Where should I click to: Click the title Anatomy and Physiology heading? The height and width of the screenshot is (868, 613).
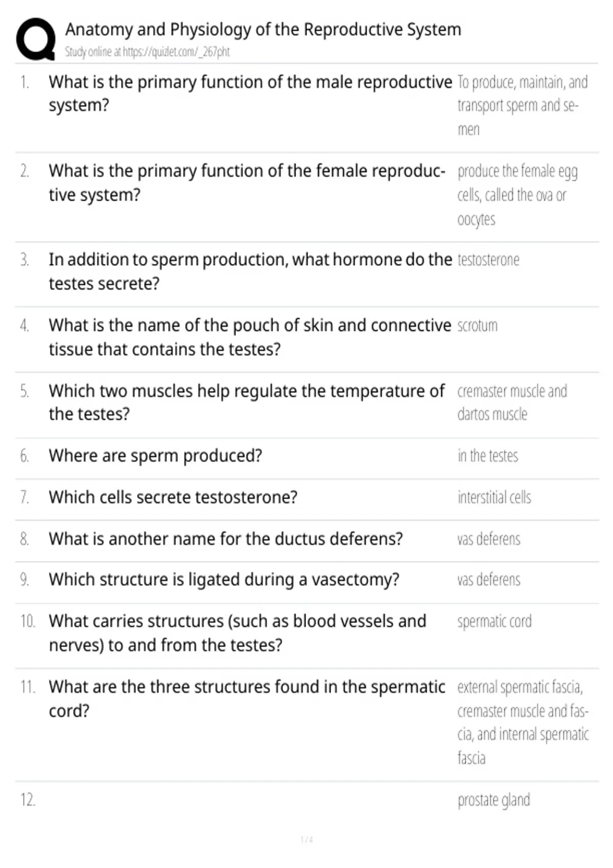(x=263, y=30)
